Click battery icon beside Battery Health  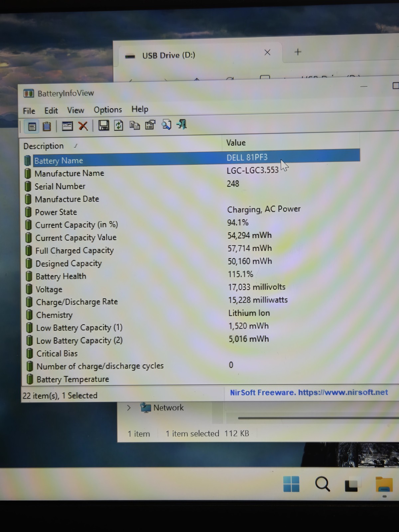tap(29, 276)
